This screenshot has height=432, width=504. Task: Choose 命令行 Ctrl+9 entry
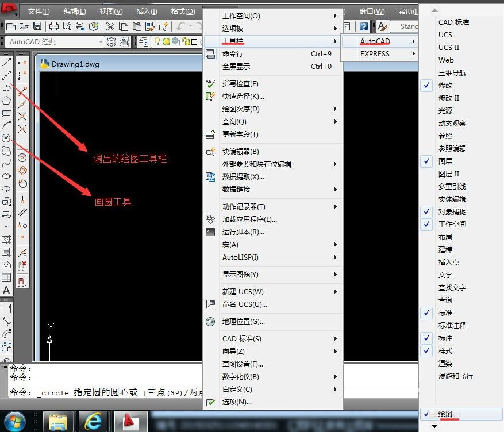272,53
